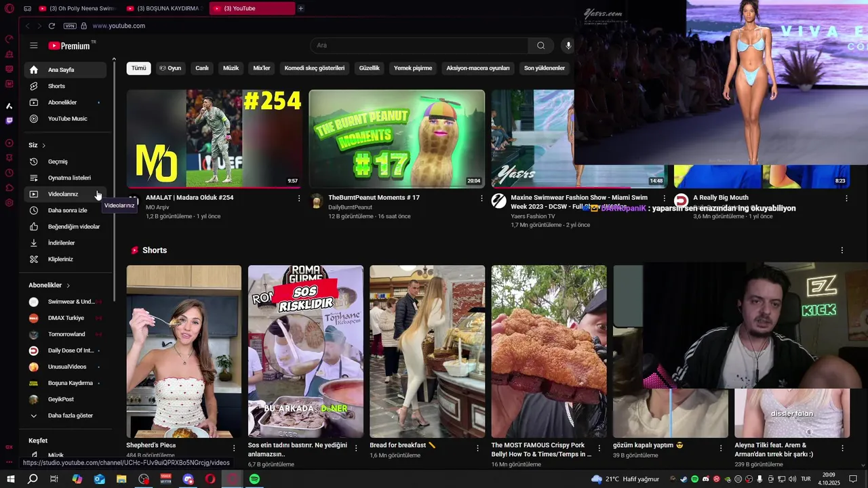Open Shorts shelf three-dot menu
The height and width of the screenshot is (488, 868).
click(842, 250)
